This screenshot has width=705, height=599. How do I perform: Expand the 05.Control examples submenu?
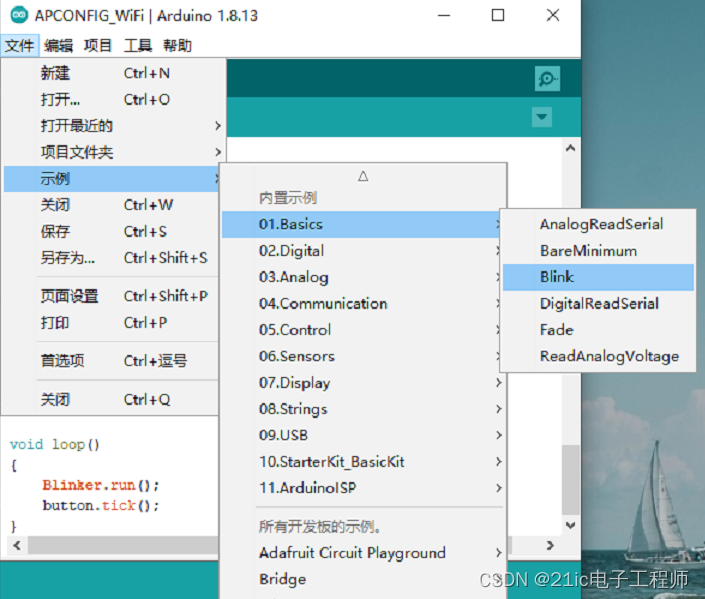point(362,330)
